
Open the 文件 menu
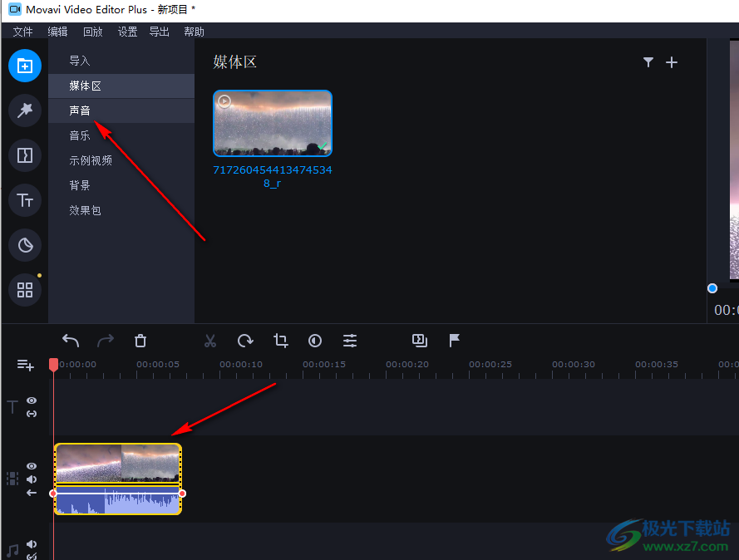pos(23,32)
